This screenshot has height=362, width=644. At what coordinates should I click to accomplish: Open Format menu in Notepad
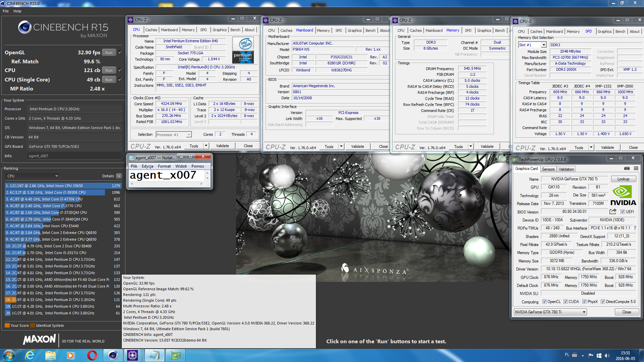click(164, 166)
